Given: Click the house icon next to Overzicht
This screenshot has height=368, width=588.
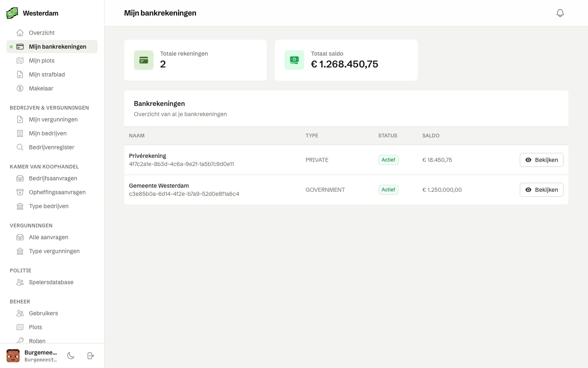Looking at the screenshot, I should coord(20,33).
